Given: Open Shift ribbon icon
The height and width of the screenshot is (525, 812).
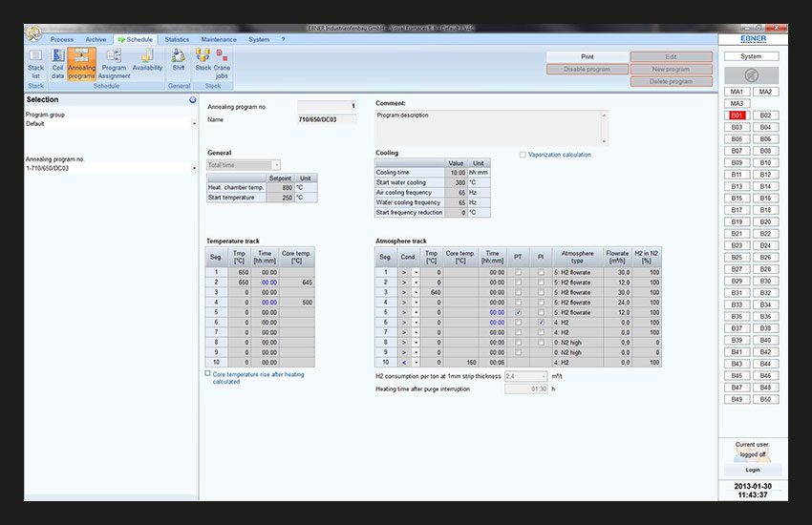Looking at the screenshot, I should tap(179, 60).
